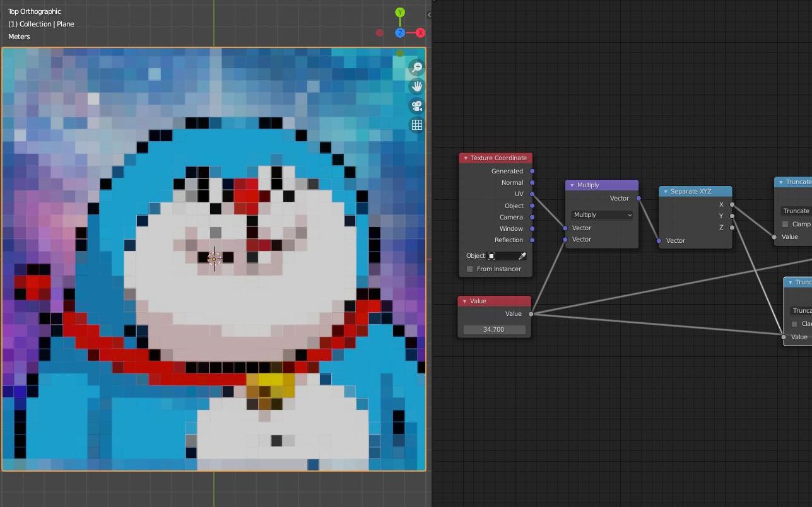
Task: Click the Reflection output socket
Action: pyautogui.click(x=533, y=240)
